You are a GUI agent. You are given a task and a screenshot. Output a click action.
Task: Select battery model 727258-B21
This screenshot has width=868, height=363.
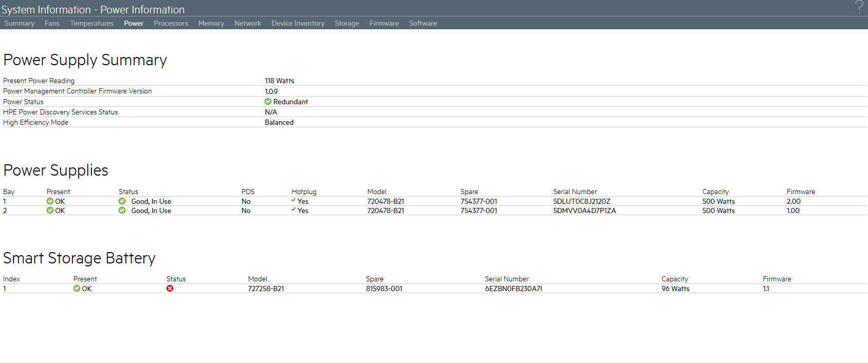[266, 289]
